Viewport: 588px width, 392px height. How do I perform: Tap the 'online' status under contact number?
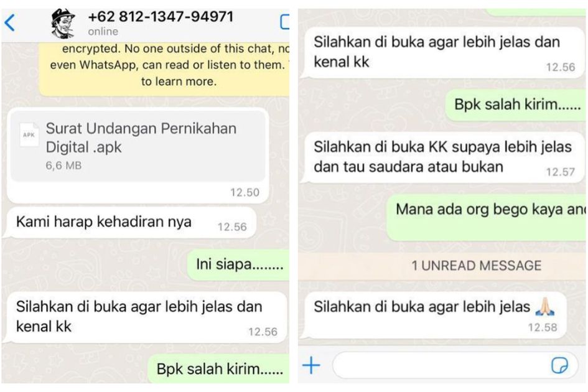(103, 32)
